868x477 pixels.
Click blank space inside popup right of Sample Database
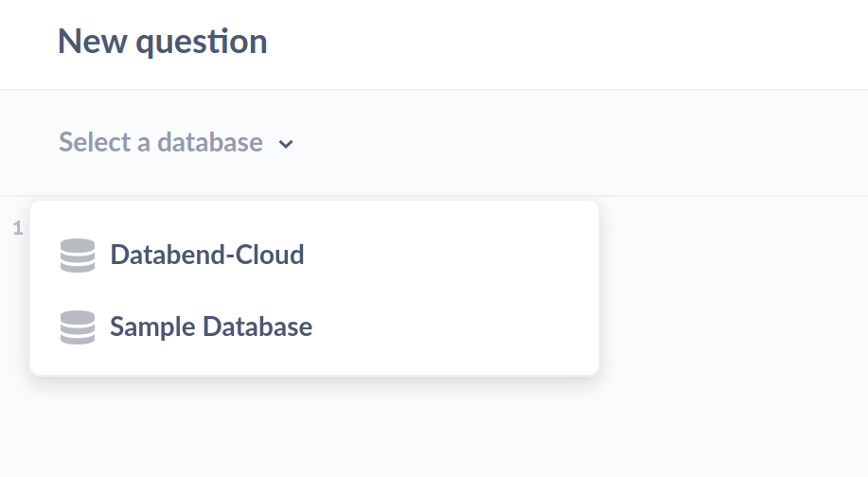(x=454, y=327)
